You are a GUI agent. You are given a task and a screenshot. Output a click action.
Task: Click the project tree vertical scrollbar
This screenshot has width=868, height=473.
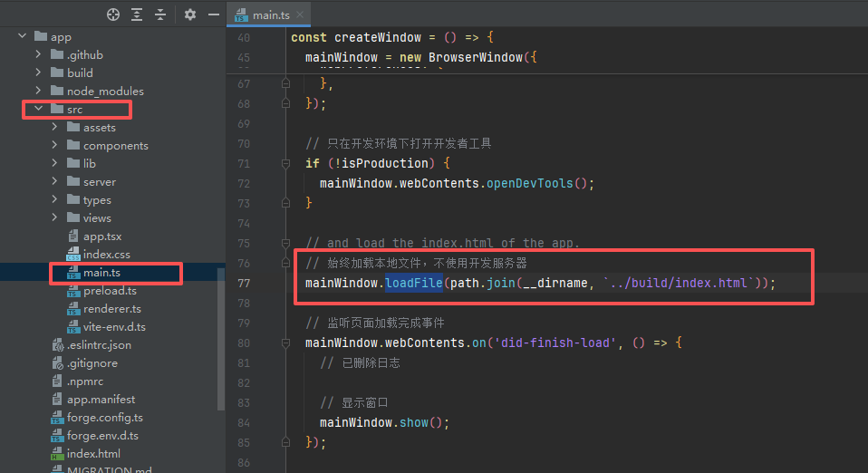221,339
